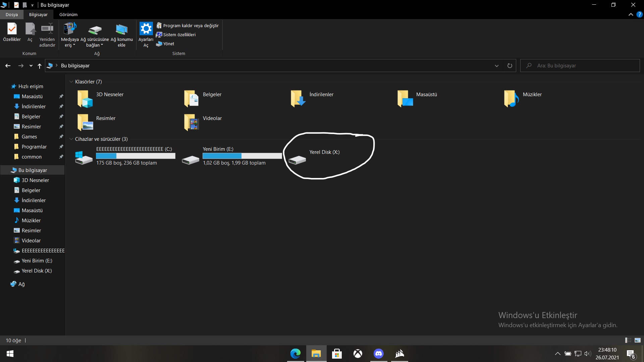Select Yeni Birim (E:) in left sidebar
Viewport: 644px width, 362px height.
point(37,260)
